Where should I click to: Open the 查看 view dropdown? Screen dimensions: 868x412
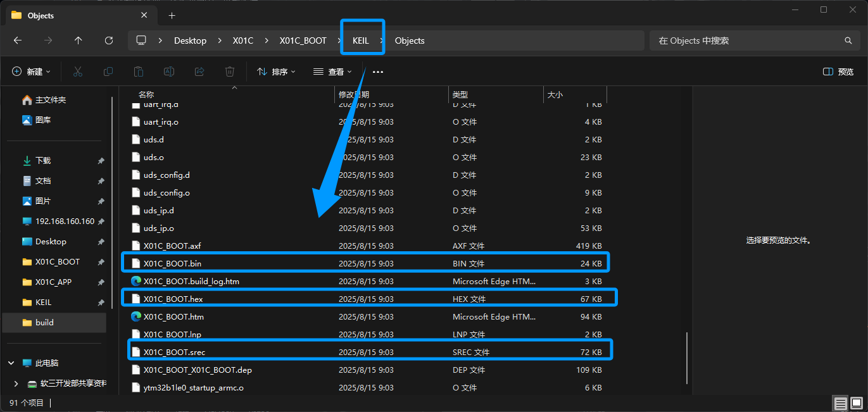pos(332,72)
